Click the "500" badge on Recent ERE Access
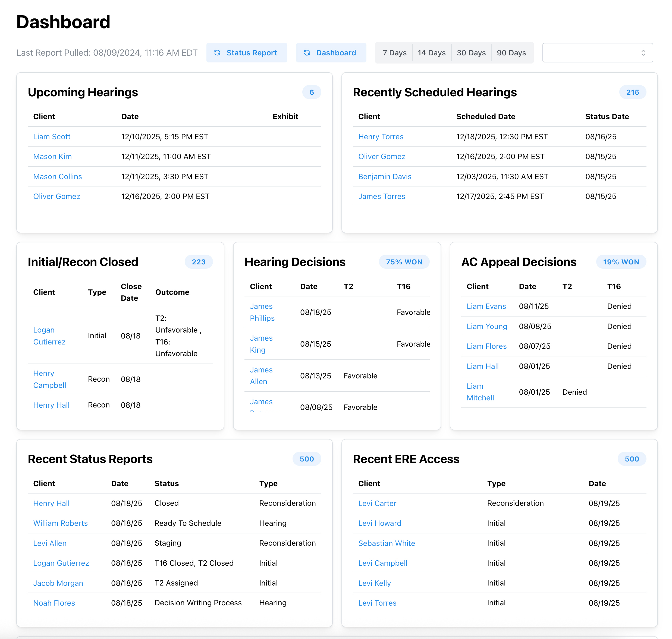Viewport: 672px width, 639px height. pos(632,459)
